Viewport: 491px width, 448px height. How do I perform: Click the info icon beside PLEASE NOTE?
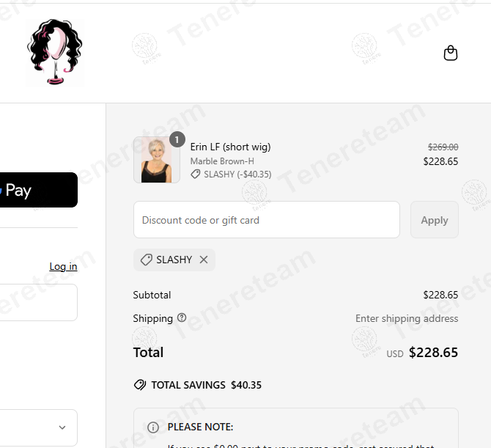tap(153, 427)
